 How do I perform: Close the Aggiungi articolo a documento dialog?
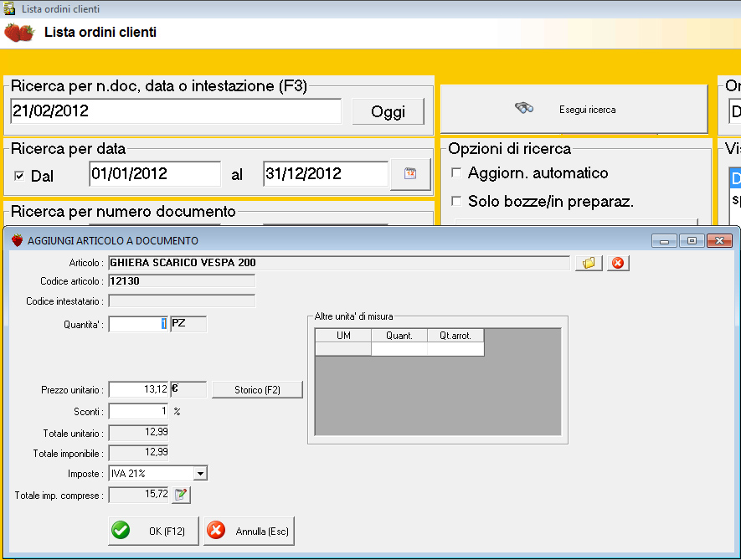[719, 241]
